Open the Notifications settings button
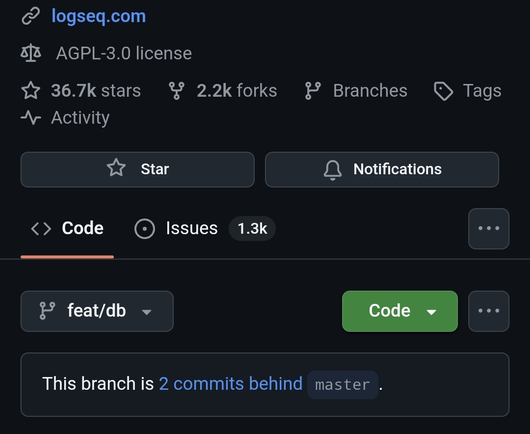This screenshot has height=434, width=530. click(382, 169)
